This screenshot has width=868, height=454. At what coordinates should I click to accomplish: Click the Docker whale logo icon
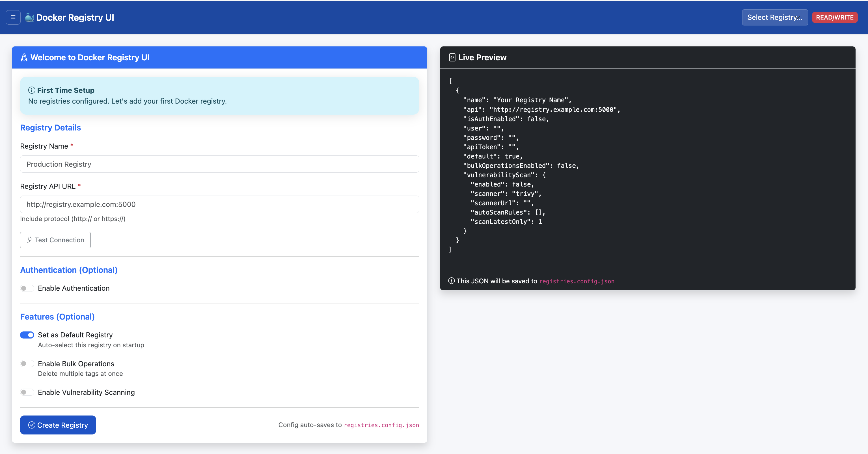(x=29, y=17)
